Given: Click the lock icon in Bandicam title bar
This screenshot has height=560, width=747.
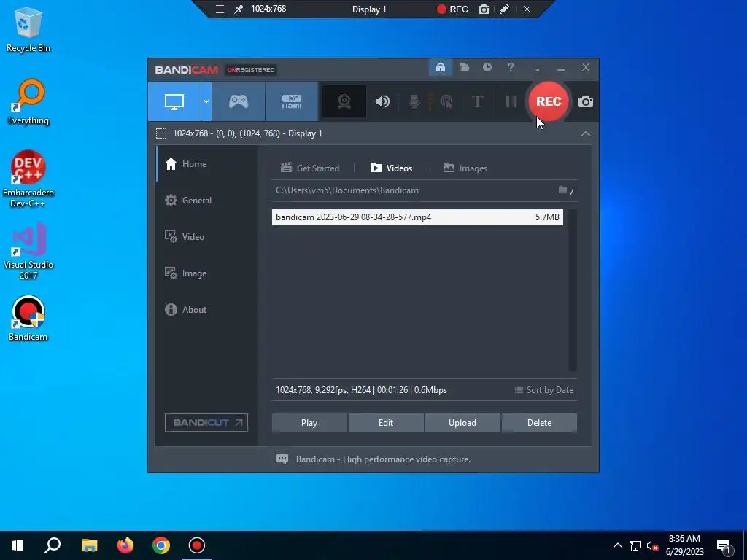Looking at the screenshot, I should tap(440, 68).
